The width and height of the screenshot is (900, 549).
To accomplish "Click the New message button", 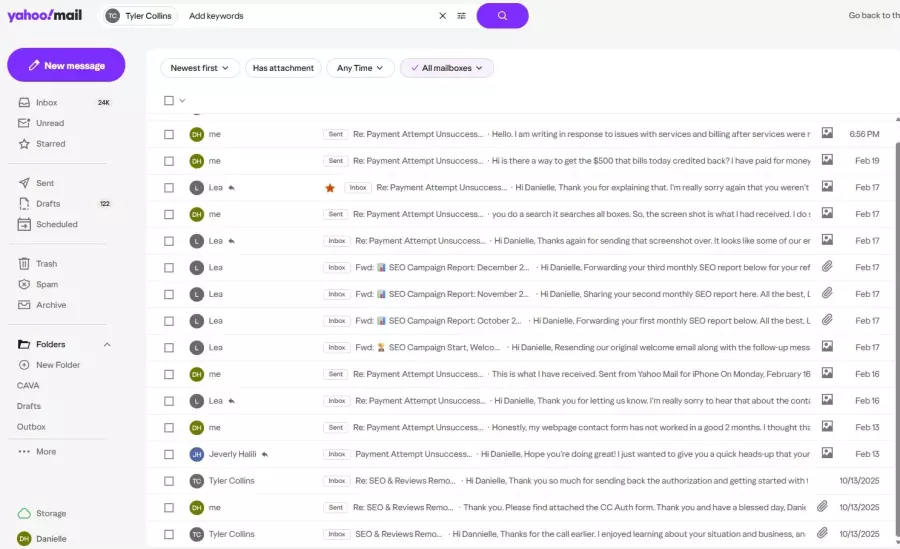I will tap(66, 65).
